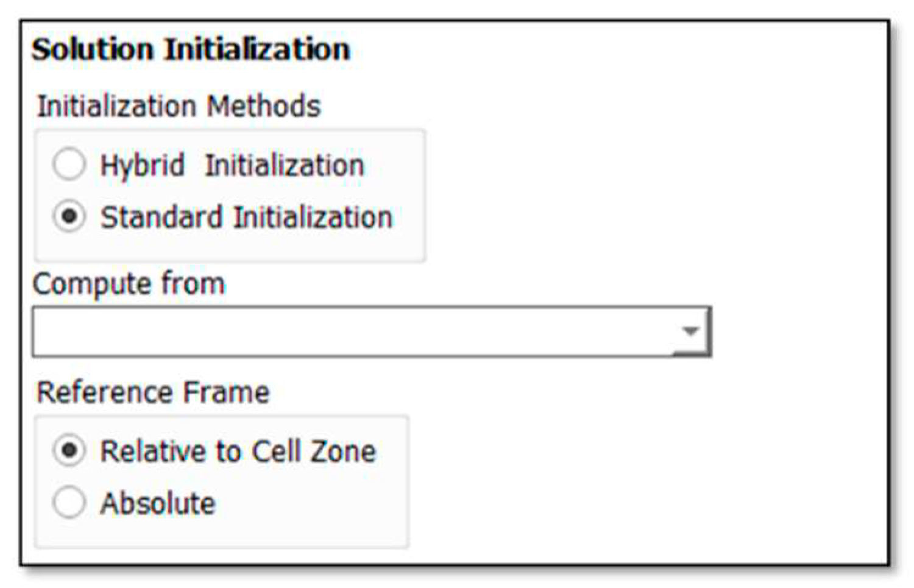This screenshot has width=914, height=588.
Task: Click the word "Standard" in the second option
Action: (161, 218)
